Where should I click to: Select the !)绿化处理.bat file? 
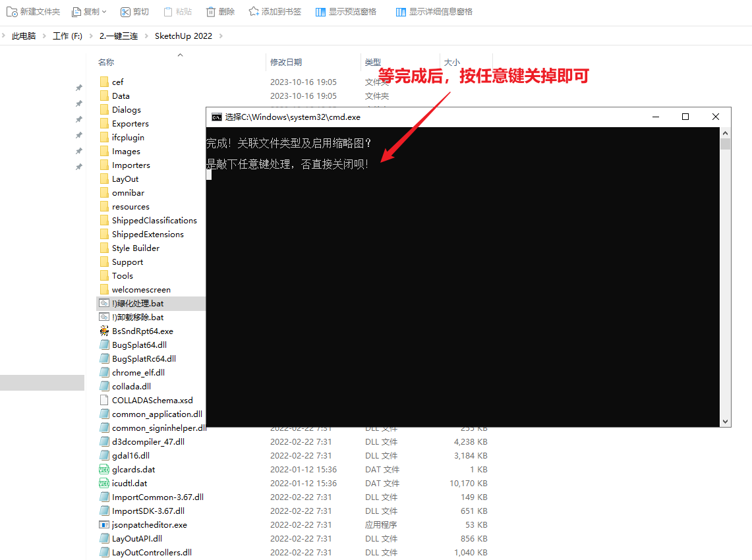[137, 304]
